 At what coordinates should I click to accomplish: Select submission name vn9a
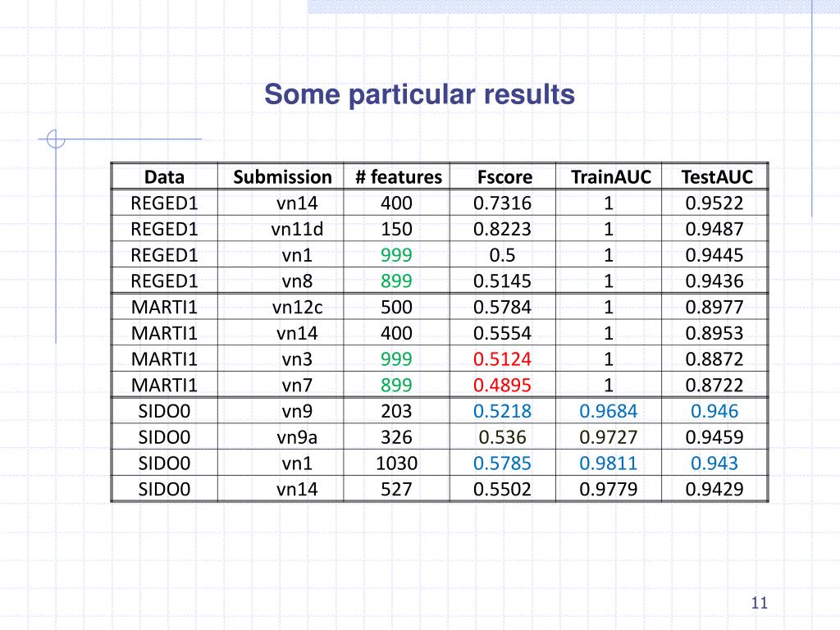(x=297, y=437)
